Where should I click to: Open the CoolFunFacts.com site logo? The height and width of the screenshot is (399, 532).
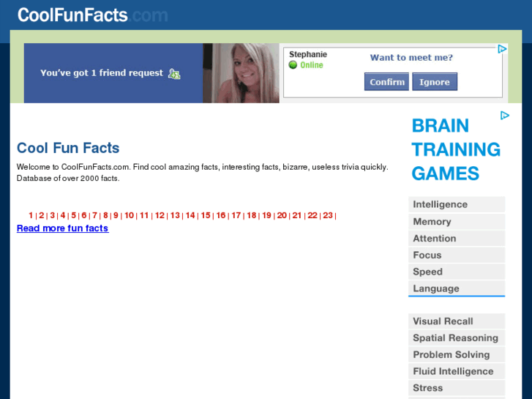tap(93, 15)
